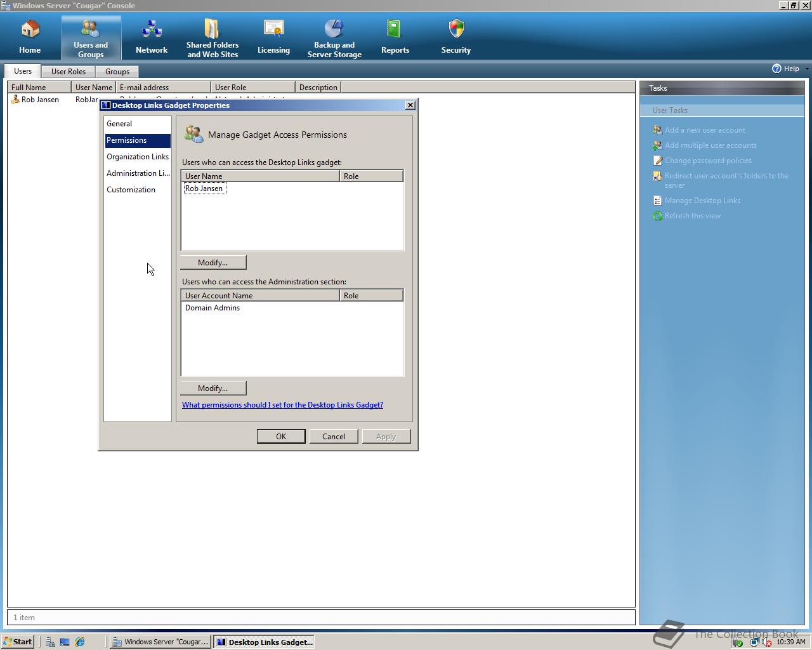
Task: Click Add multiple user accounts link
Action: coord(710,145)
